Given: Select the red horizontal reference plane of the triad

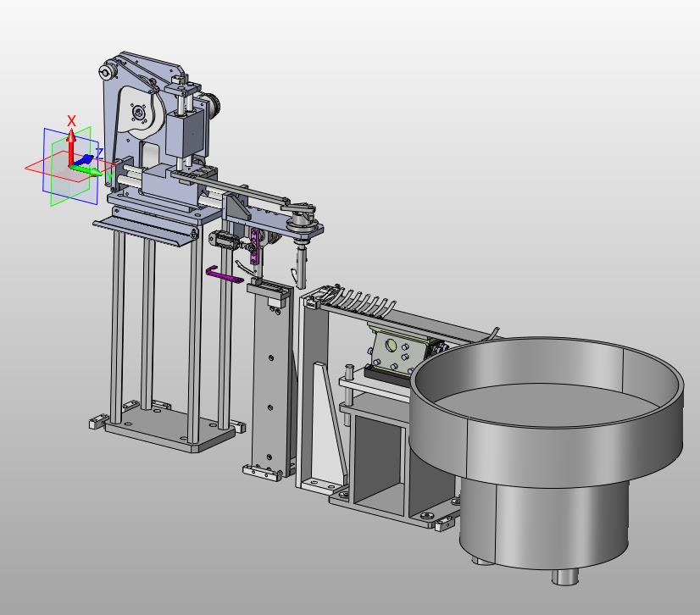Looking at the screenshot, I should pyautogui.click(x=71, y=168).
